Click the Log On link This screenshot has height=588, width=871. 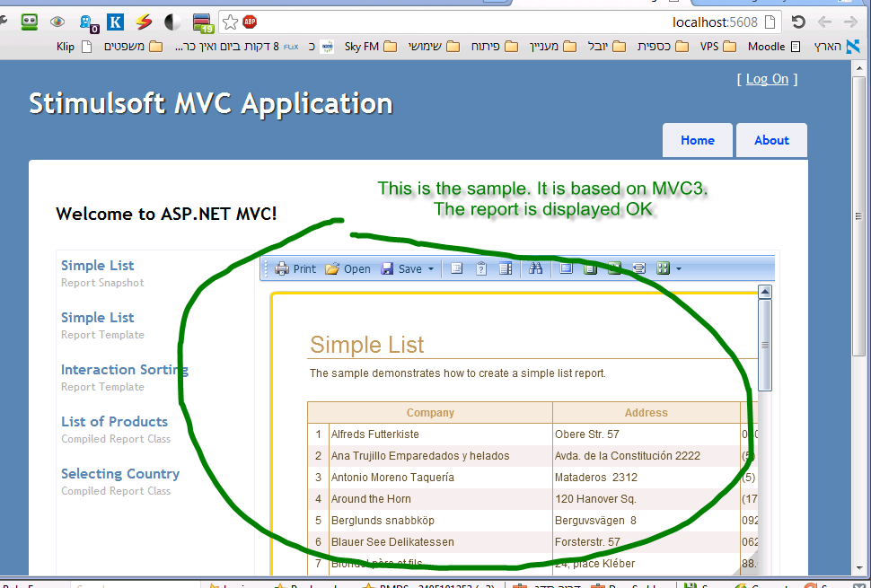point(767,79)
